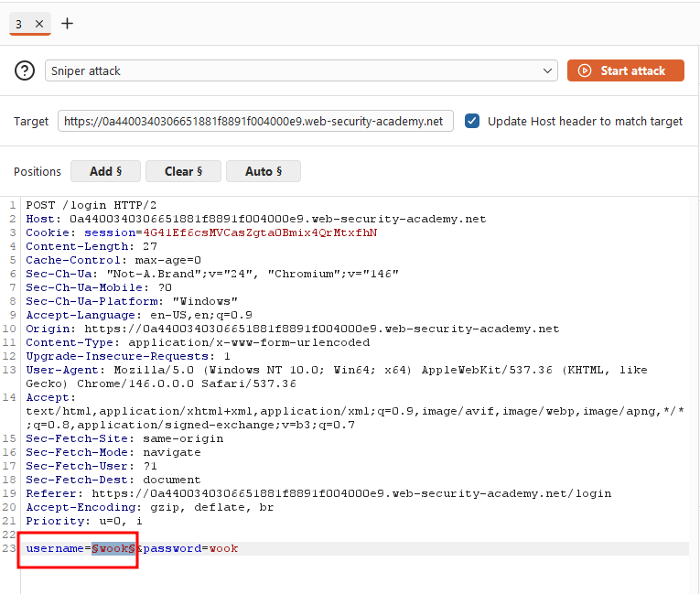Click the Sec-Fetch-Mode: navigate line
Image resolution: width=700 pixels, height=594 pixels.
click(x=113, y=452)
